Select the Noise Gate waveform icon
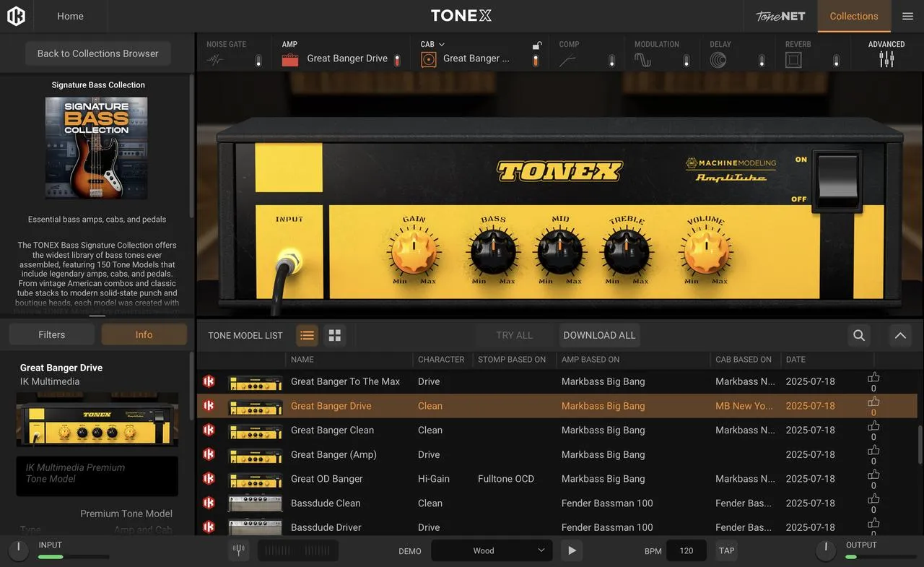The image size is (924, 567). click(x=215, y=60)
